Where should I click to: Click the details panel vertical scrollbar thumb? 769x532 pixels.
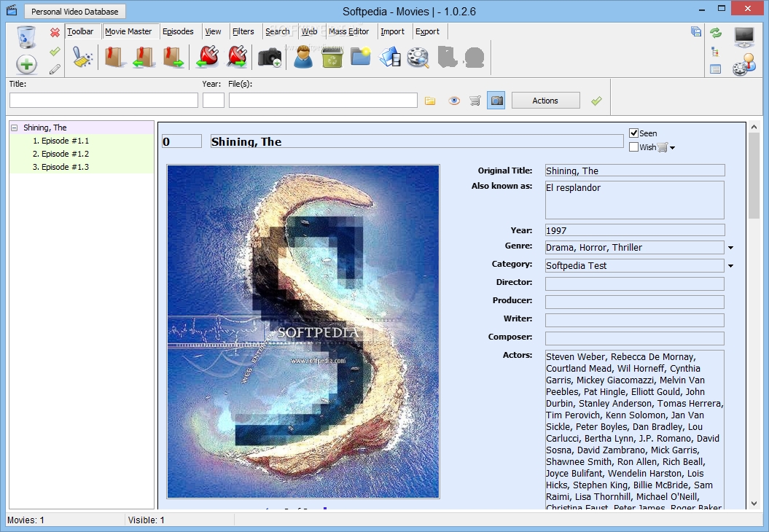[x=754, y=176]
